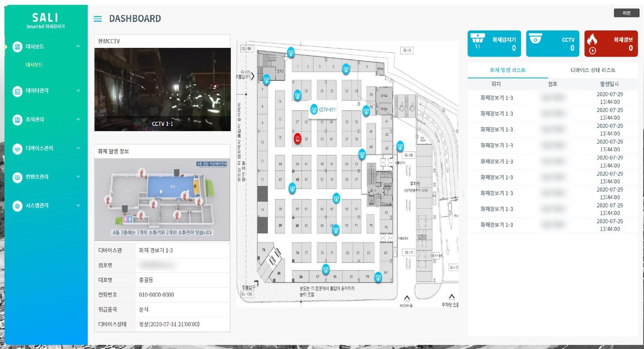Toggle the hamburger menu beside DASHBOARD
The image size is (644, 349).
(97, 19)
